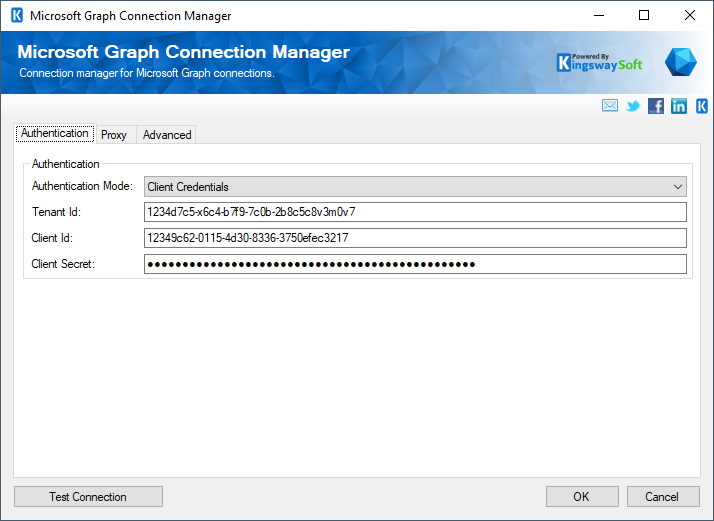
Task: Click the Microsoft Graph Connection Manager banner heading
Action: point(184,52)
